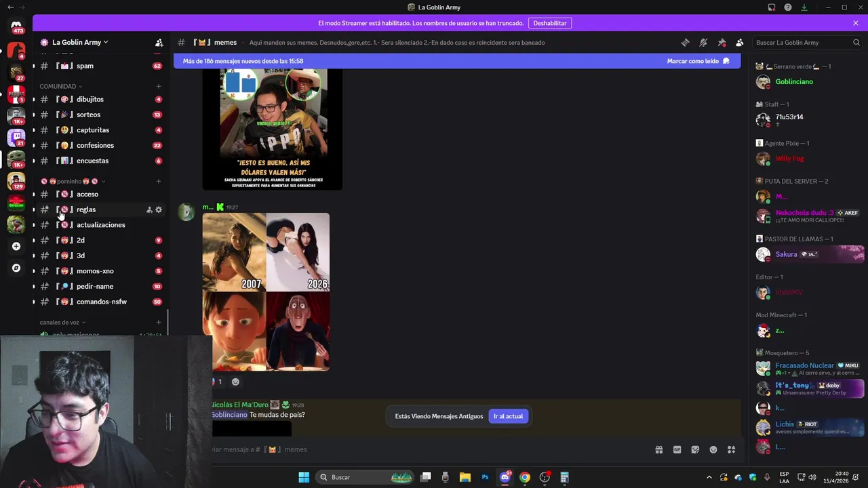Open Willy Fog member entry
868x488 pixels.
[808, 159]
